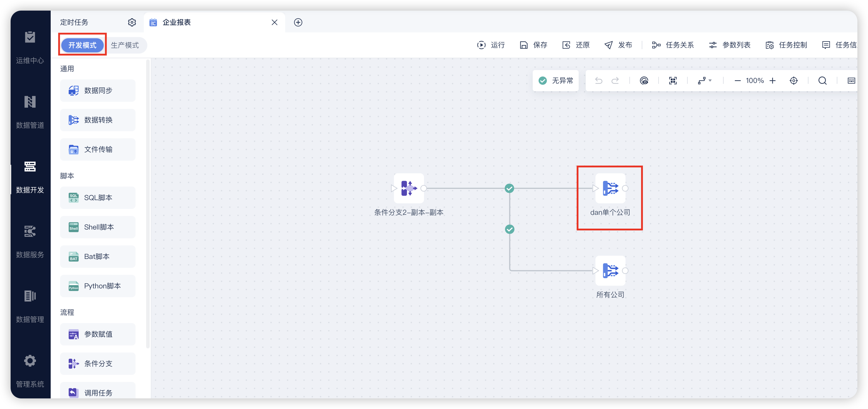Click the fit-to-screen icon in canvas toolbar
868x409 pixels.
[673, 80]
